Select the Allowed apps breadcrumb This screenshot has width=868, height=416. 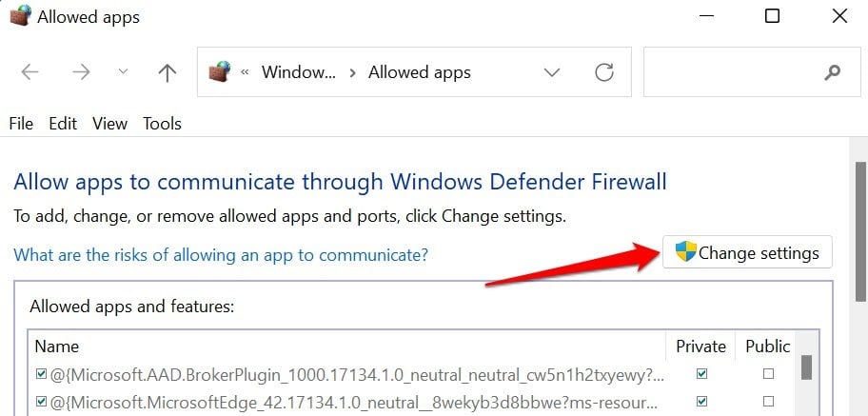tap(420, 72)
